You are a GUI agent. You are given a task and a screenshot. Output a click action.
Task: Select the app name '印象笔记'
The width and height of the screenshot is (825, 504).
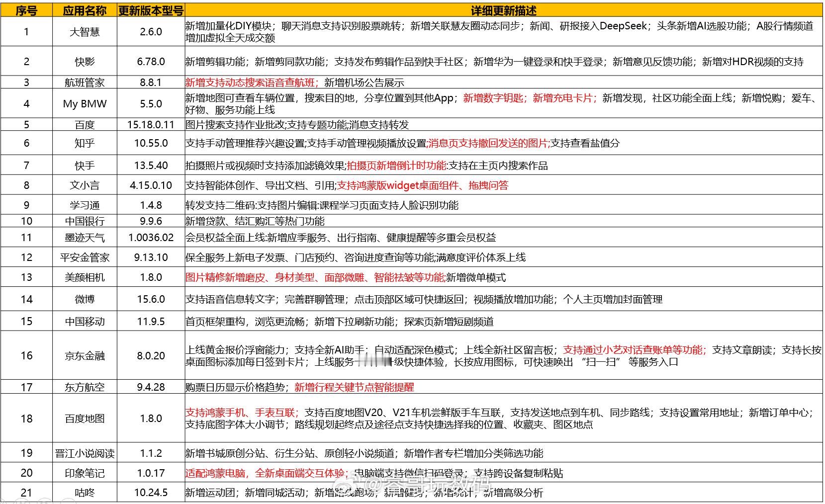click(x=85, y=473)
